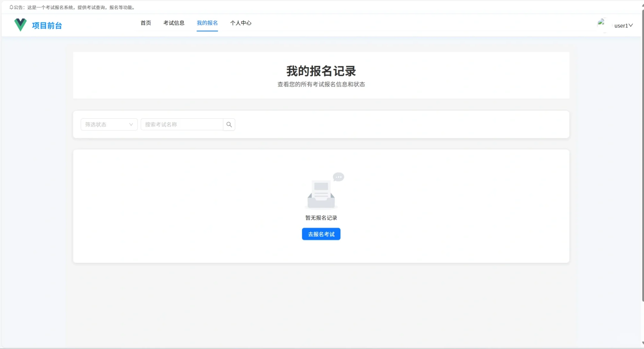Click the search magnifier icon
The width and height of the screenshot is (644, 349).
pos(229,124)
